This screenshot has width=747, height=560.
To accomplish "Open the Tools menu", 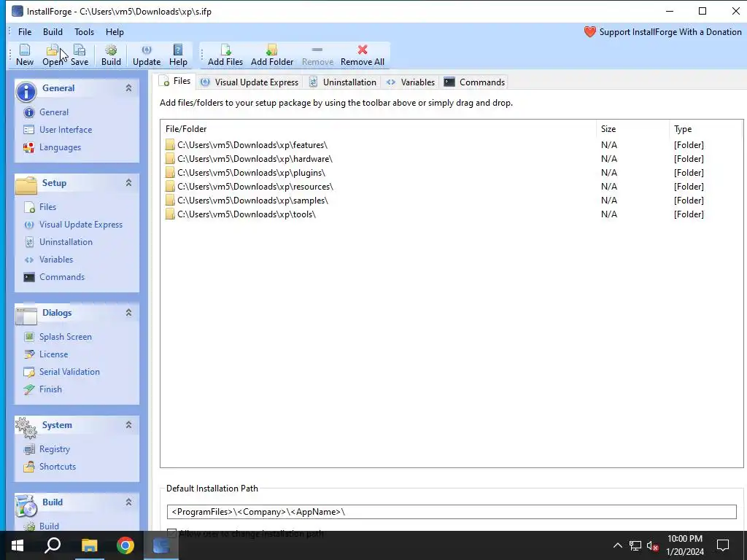I will click(x=85, y=32).
